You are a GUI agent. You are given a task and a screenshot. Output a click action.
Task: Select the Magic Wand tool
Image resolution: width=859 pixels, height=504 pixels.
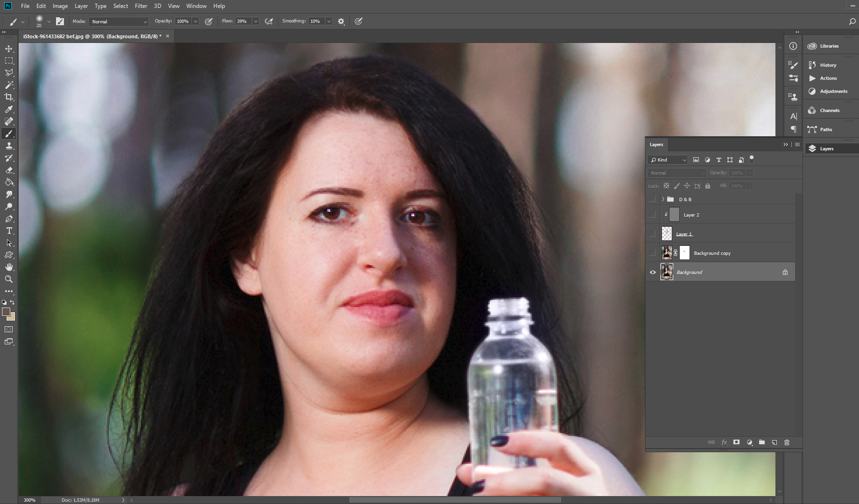(x=9, y=85)
